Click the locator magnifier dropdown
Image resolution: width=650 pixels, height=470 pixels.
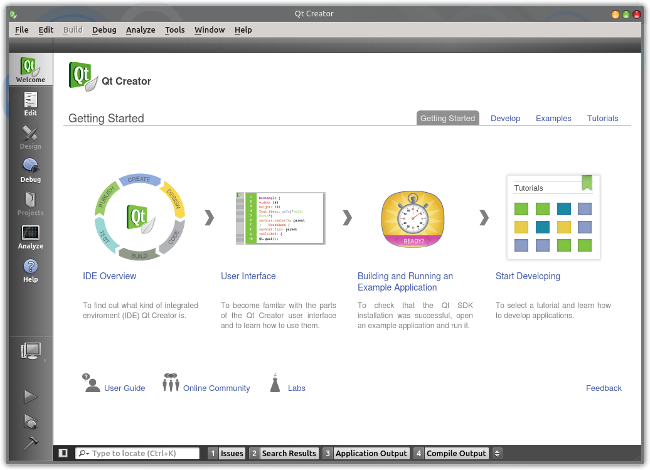(x=84, y=453)
